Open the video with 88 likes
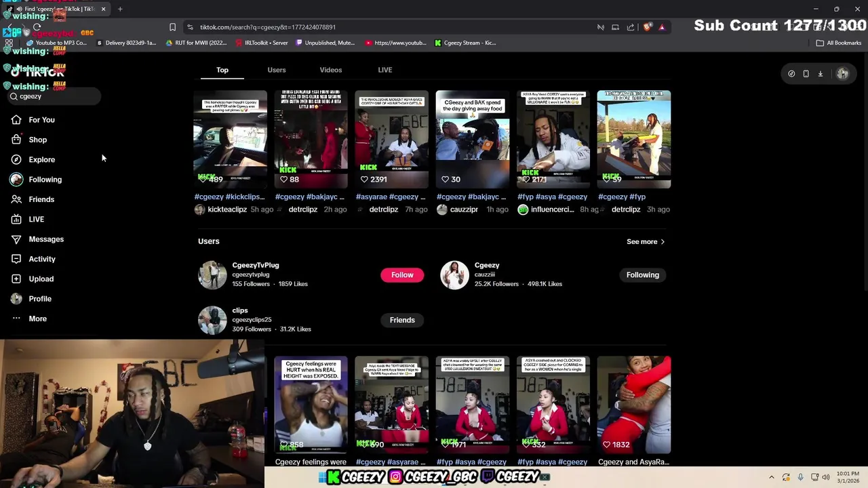 point(311,139)
